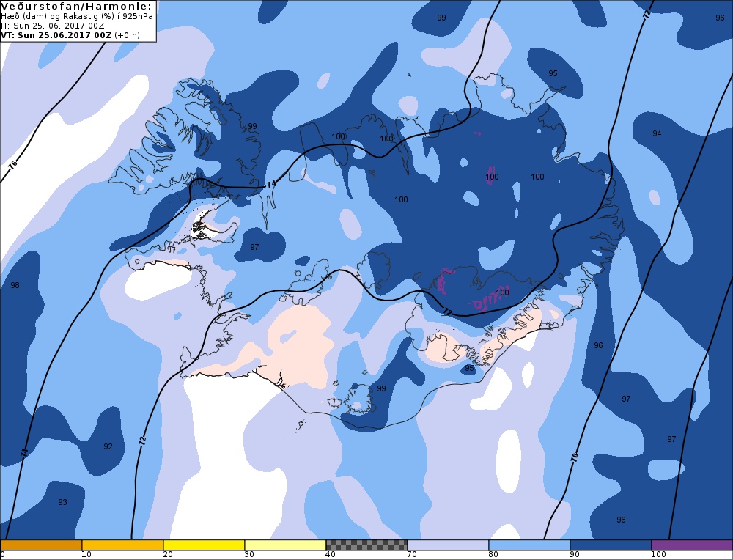The image size is (733, 560).
Task: Click the legend tick label '0'
Action: (x=2, y=555)
